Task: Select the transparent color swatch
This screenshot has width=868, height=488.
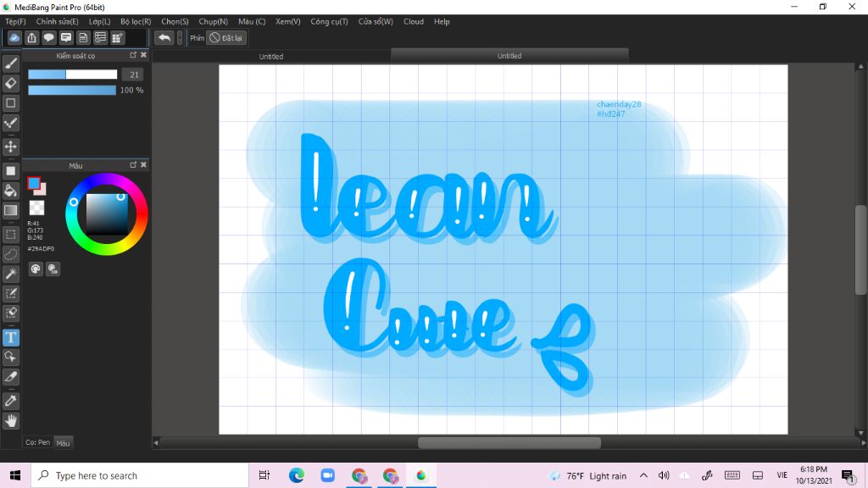Action: (36, 208)
